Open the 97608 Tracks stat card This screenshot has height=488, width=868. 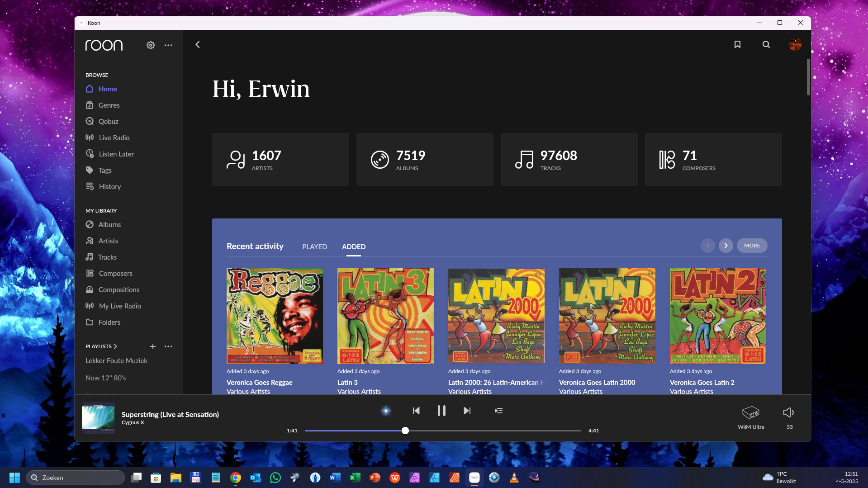tap(569, 159)
